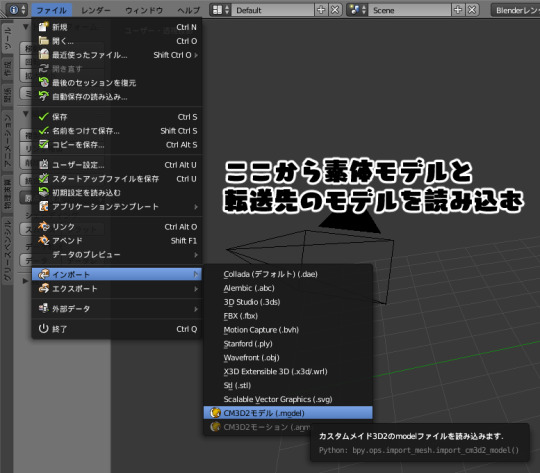This screenshot has height=473, width=540.
Task: Select CM3D2モデル (.model) import
Action: [x=288, y=413]
